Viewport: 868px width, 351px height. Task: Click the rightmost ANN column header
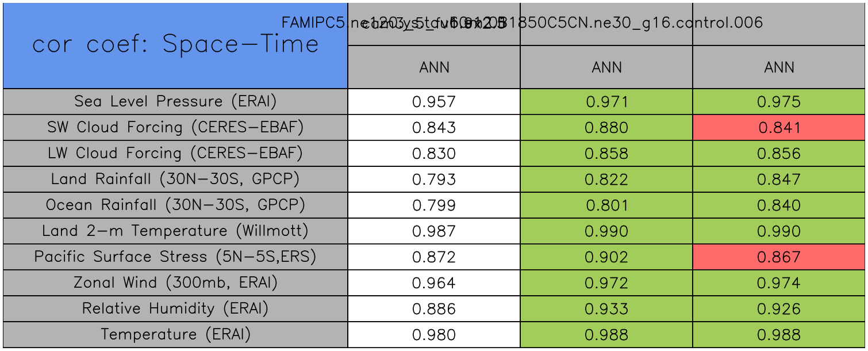coord(779,68)
